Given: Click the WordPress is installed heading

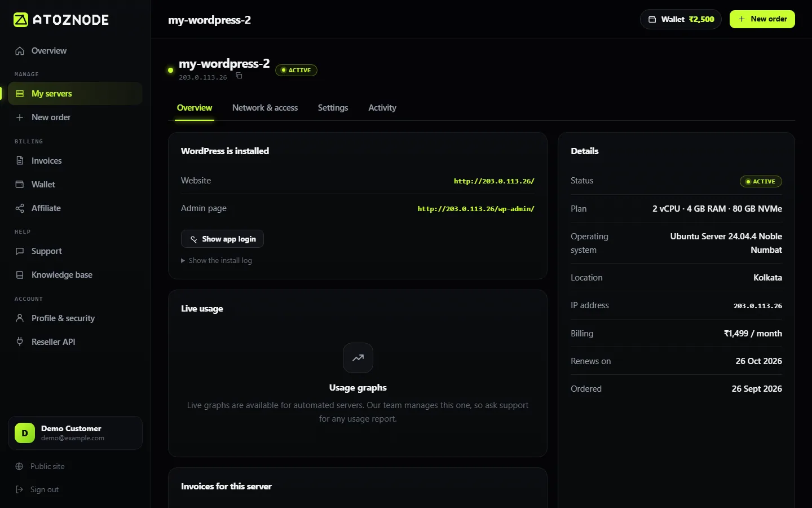Looking at the screenshot, I should (x=225, y=151).
